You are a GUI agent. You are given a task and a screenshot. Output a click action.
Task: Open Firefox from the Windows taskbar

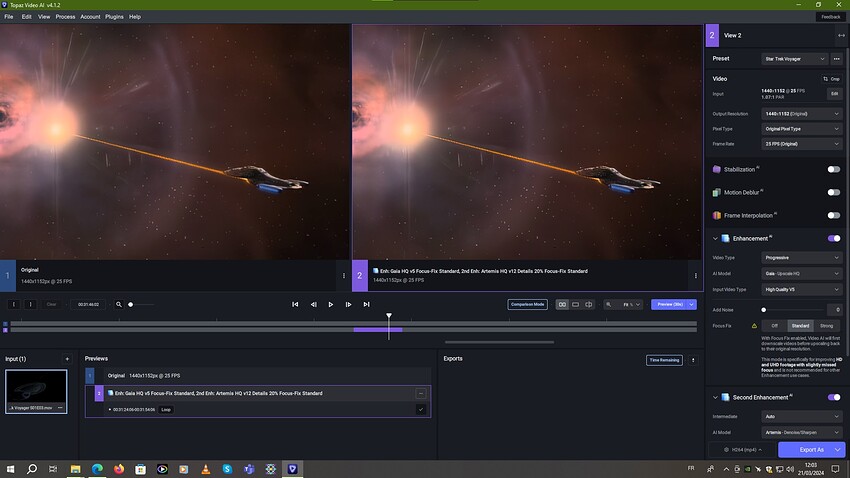click(x=120, y=468)
